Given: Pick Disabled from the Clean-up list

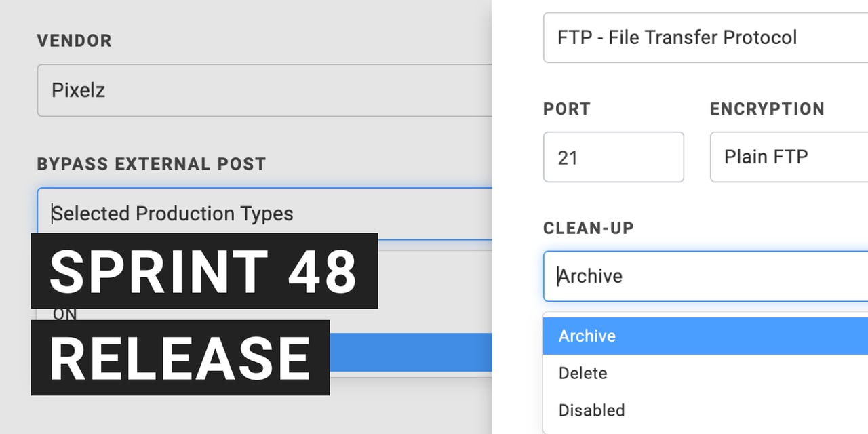Looking at the screenshot, I should [591, 410].
